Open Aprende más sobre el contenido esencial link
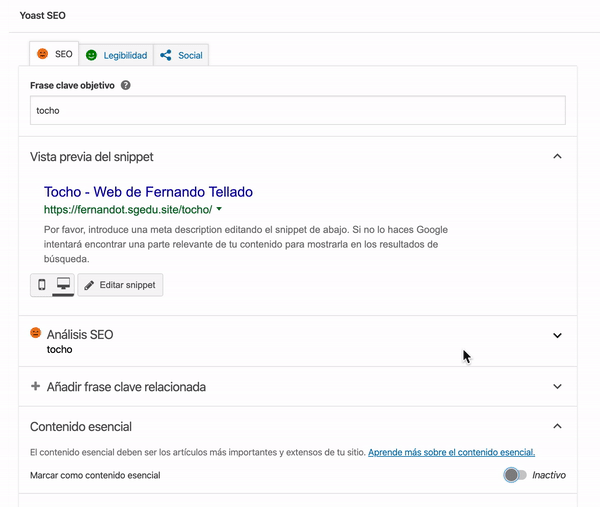 pos(451,452)
